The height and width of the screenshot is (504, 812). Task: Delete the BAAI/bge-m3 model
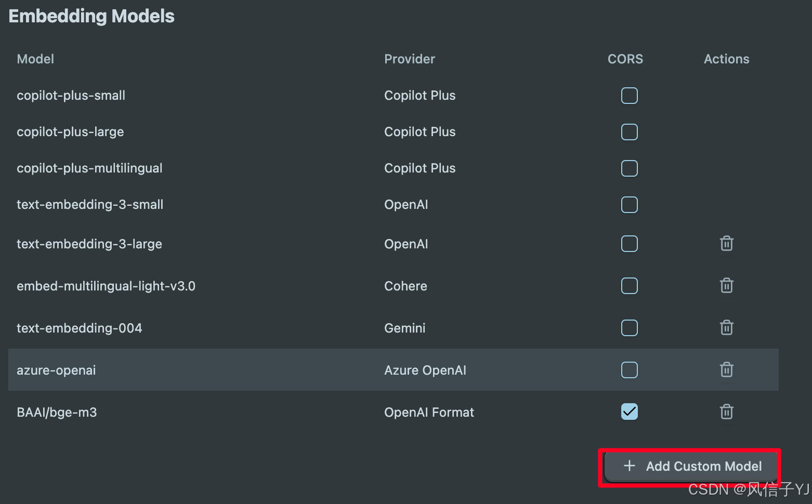coord(726,412)
